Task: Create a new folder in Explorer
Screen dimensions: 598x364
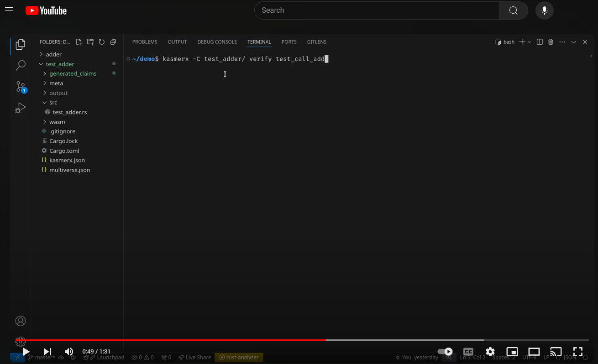Action: [90, 42]
